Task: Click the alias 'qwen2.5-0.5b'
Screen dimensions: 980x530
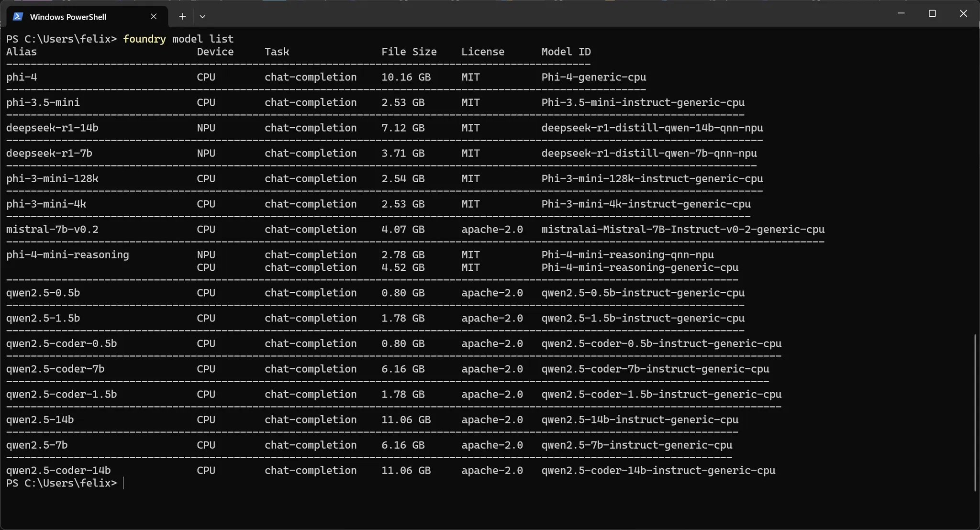Action: point(43,293)
